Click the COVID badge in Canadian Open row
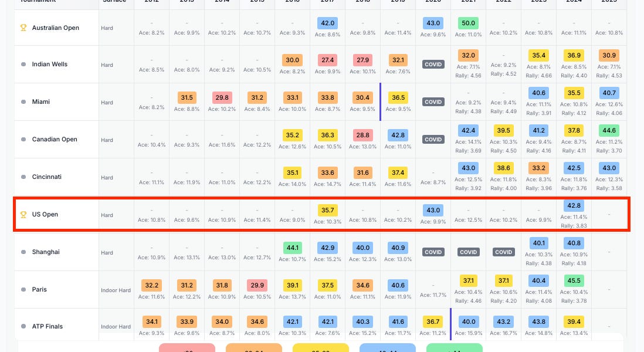 [433, 140]
